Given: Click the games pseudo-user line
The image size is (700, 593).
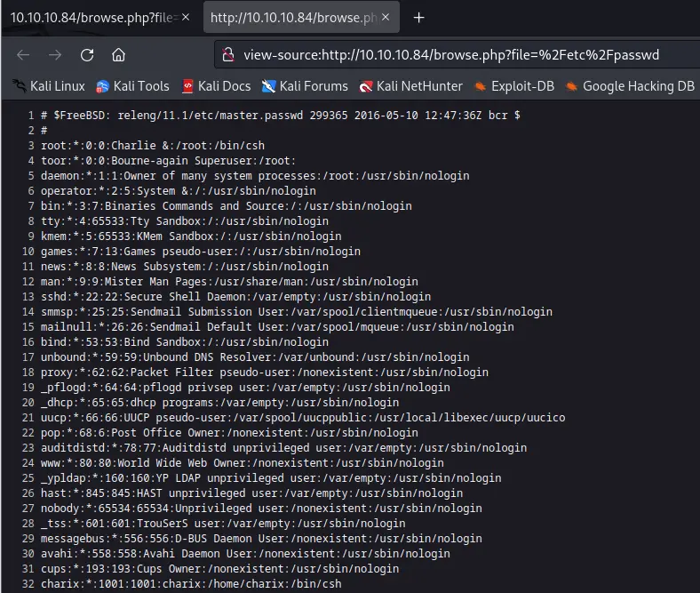Looking at the screenshot, I should click(x=201, y=252).
